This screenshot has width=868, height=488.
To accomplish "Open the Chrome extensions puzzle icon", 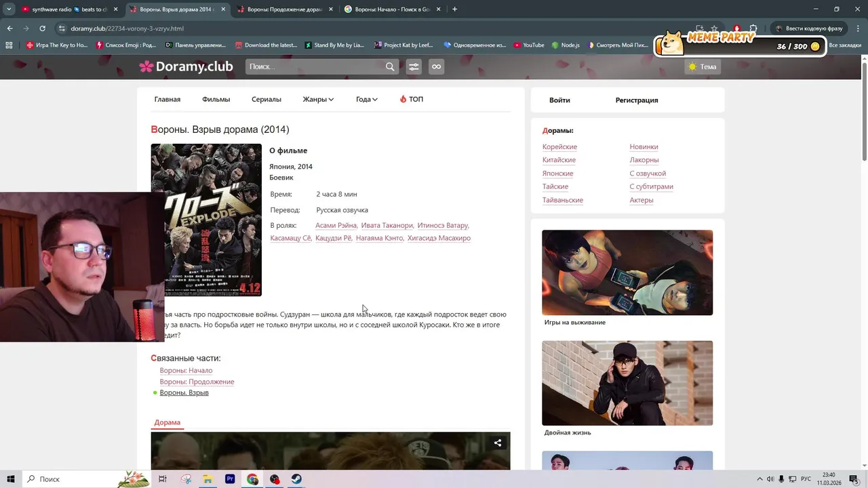I will coord(753,28).
